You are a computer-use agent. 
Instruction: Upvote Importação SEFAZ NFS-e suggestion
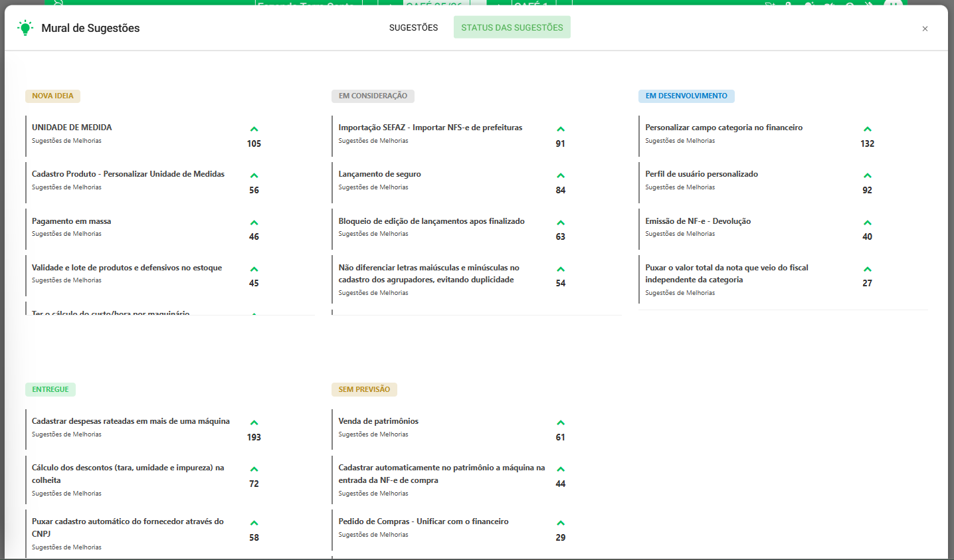pyautogui.click(x=560, y=130)
